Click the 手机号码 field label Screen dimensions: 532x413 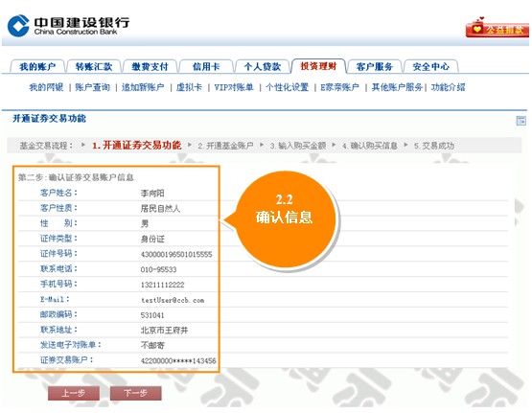58,285
